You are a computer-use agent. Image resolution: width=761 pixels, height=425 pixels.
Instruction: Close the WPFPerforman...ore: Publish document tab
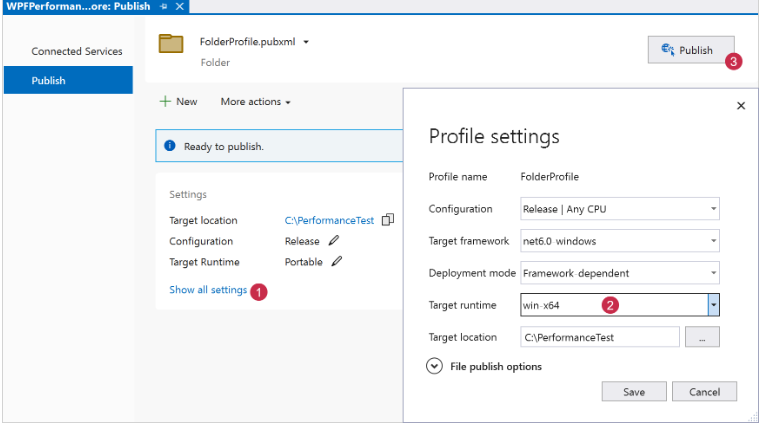pyautogui.click(x=180, y=6)
